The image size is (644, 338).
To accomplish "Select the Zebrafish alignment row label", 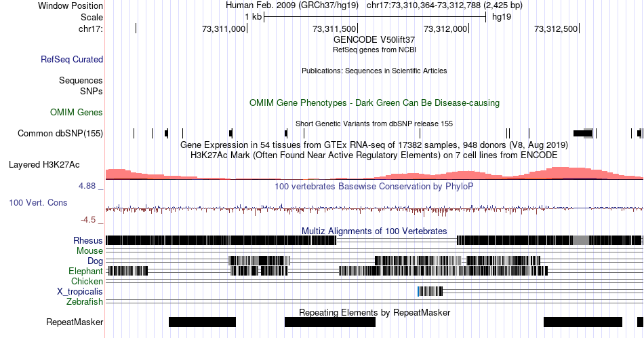I will [85, 302].
